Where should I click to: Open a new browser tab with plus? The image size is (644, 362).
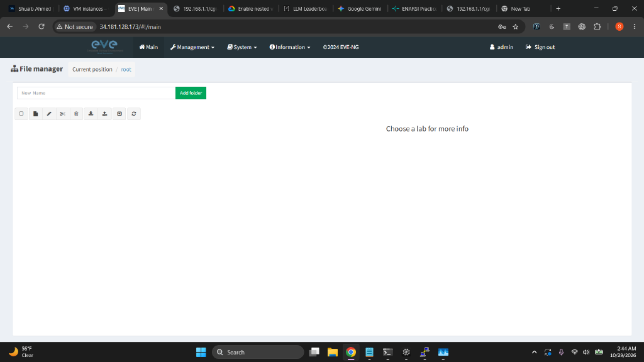[x=558, y=9]
